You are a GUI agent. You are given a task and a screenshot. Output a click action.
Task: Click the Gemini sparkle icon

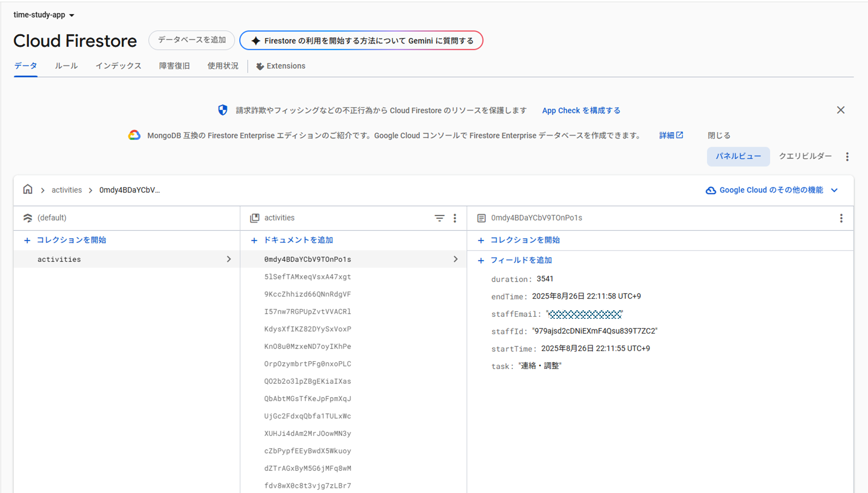click(x=256, y=41)
